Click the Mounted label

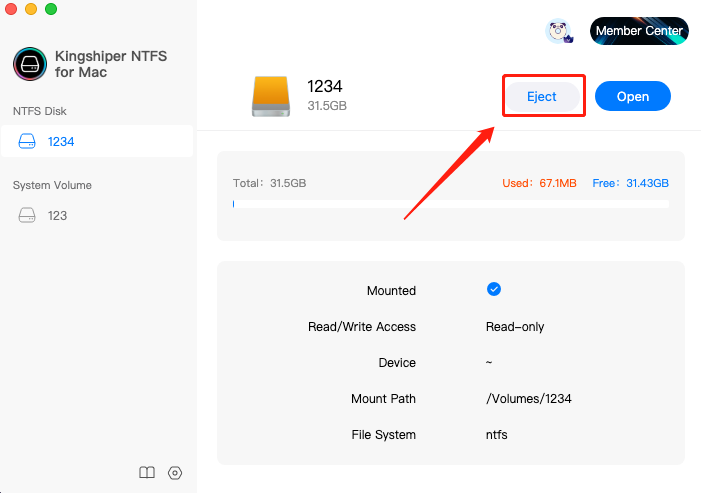pos(391,291)
